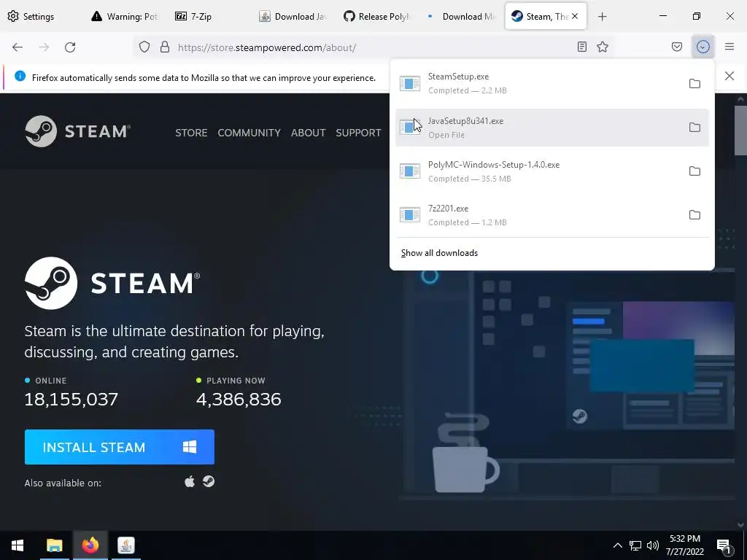Dismiss the Firefox data notification bar
Image resolution: width=747 pixels, height=560 pixels.
click(x=729, y=76)
